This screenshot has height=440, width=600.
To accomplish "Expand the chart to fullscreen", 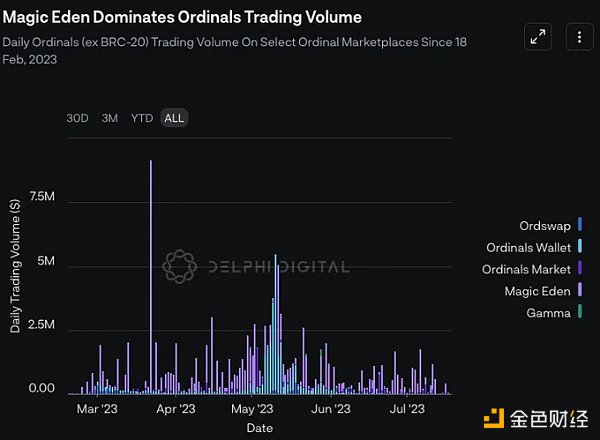I will pyautogui.click(x=538, y=38).
